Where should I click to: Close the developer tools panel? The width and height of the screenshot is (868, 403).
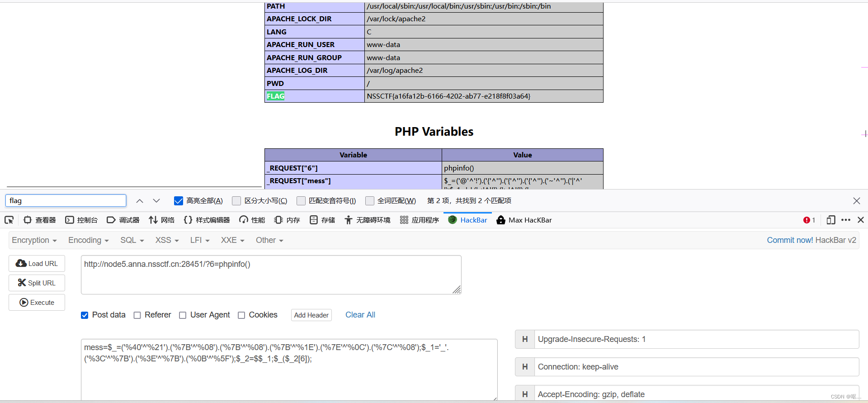pos(861,220)
